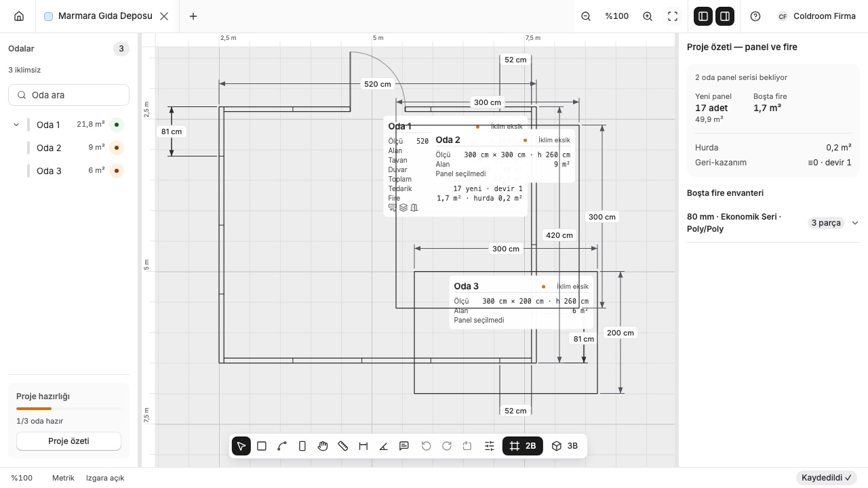Screen dimensions: 868x488
Task: Toggle grid via Izgara açık
Action: 105,478
